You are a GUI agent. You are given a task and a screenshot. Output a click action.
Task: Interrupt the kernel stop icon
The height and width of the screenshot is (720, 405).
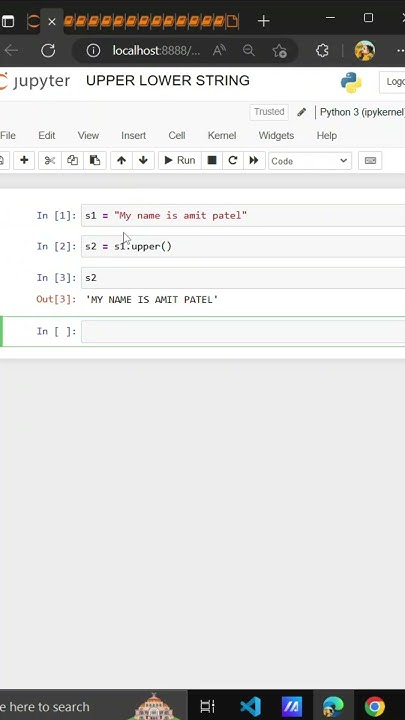coord(212,160)
